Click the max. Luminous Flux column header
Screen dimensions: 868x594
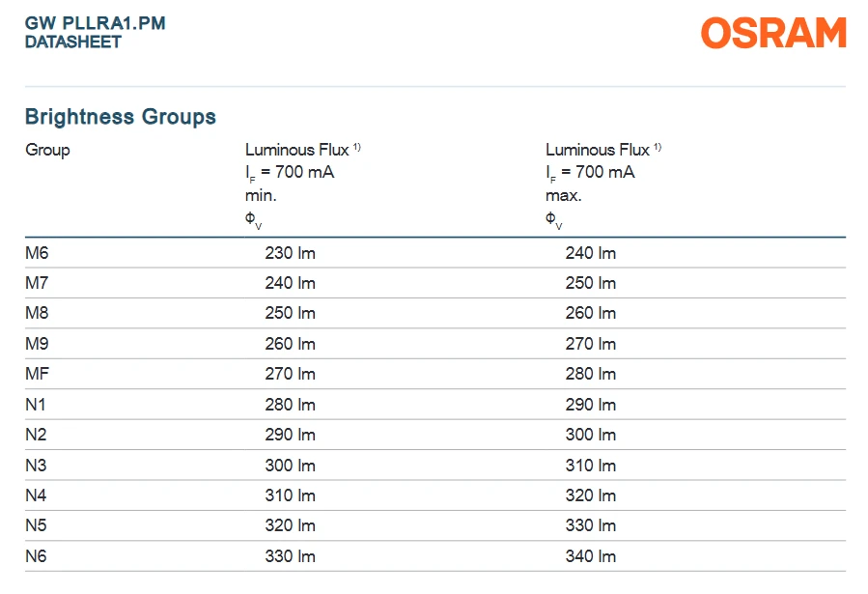click(603, 186)
